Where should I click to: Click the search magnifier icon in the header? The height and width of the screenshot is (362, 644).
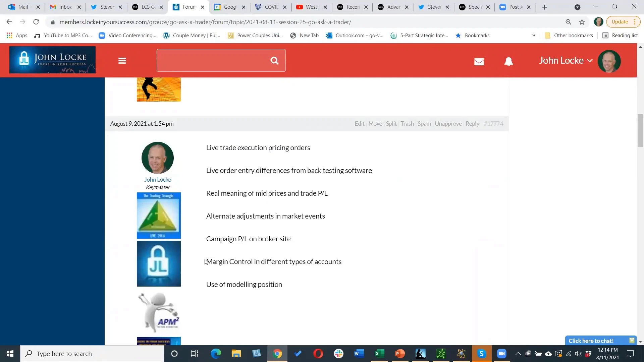(274, 61)
